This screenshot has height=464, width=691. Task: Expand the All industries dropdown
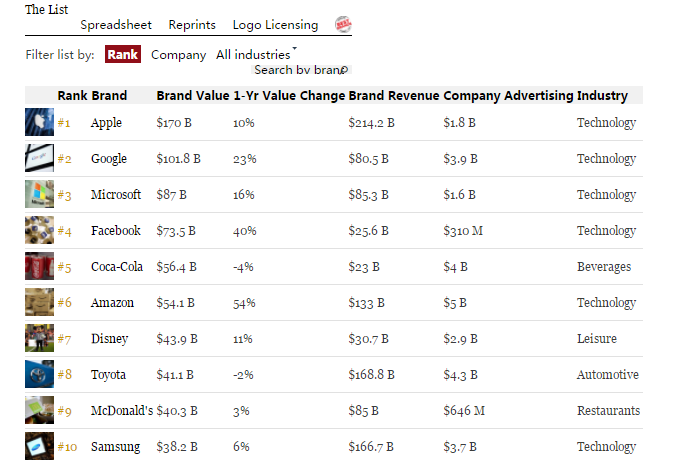point(257,54)
